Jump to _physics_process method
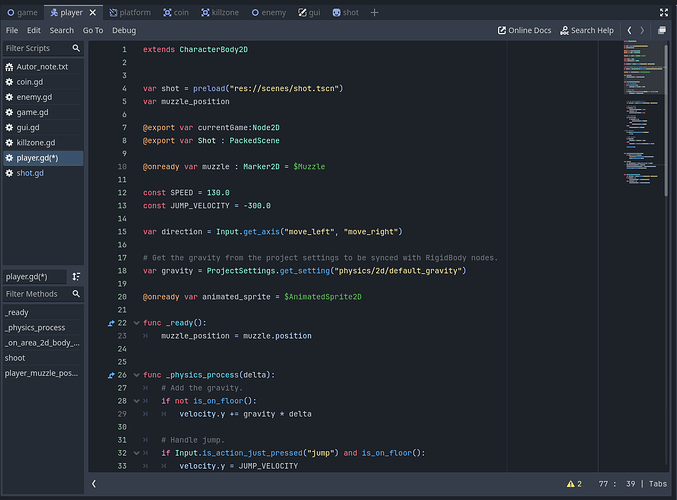The width and height of the screenshot is (677, 500). [42, 328]
